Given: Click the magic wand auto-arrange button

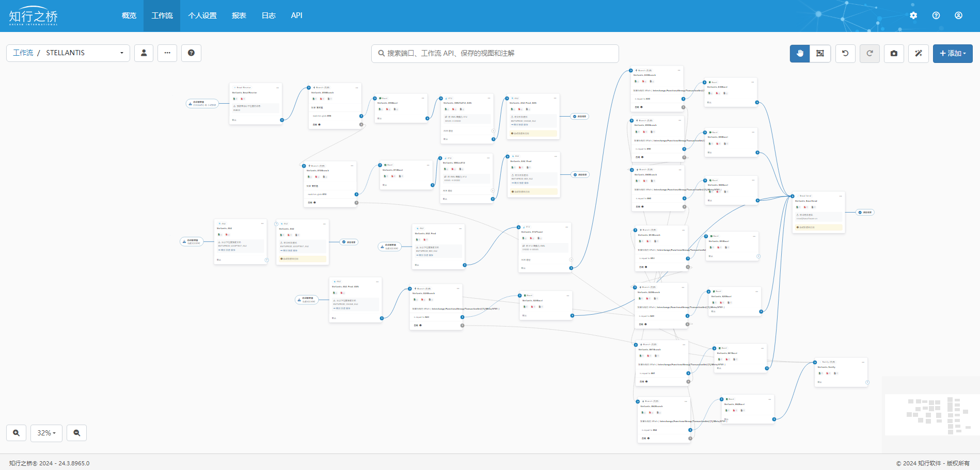Looking at the screenshot, I should pos(919,53).
